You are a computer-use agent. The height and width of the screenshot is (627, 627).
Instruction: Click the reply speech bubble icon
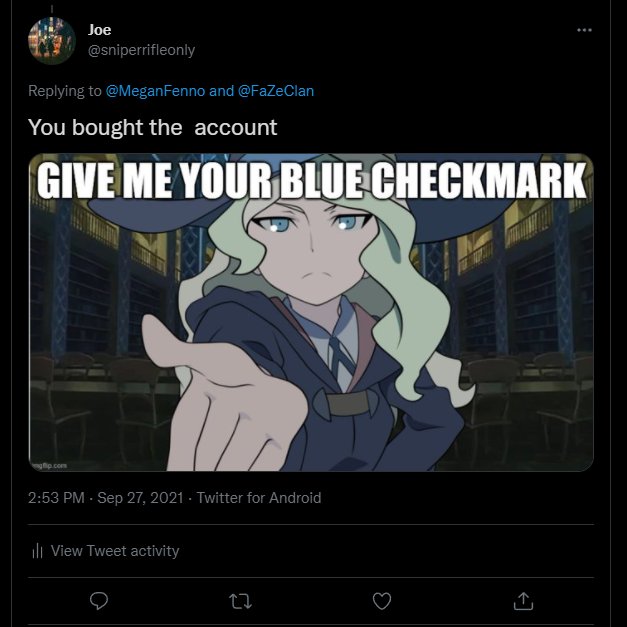pos(99,601)
